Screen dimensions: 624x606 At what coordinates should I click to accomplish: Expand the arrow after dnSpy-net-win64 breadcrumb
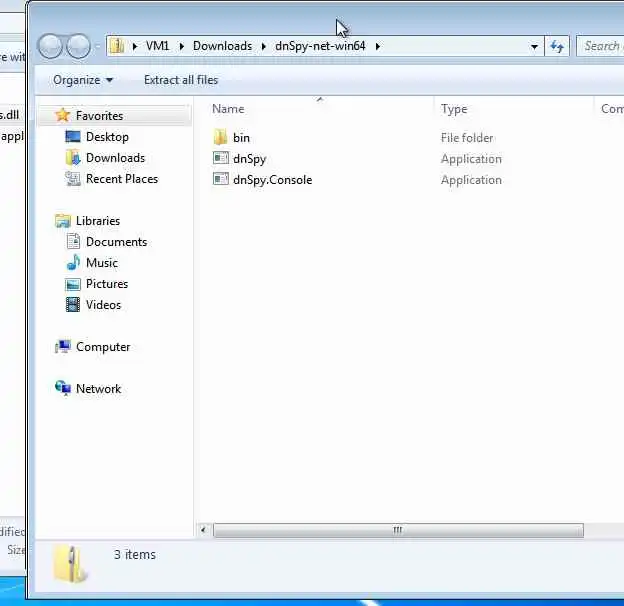pyautogui.click(x=378, y=47)
